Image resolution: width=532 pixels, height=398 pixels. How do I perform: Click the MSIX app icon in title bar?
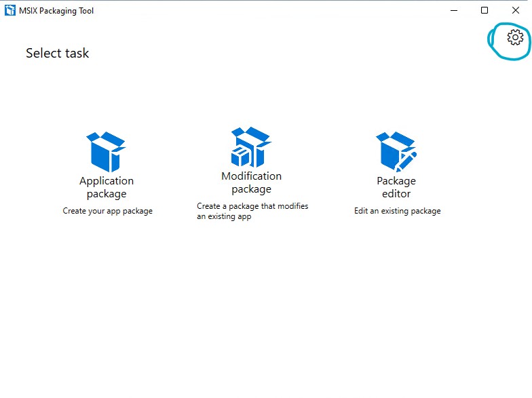tap(9, 10)
